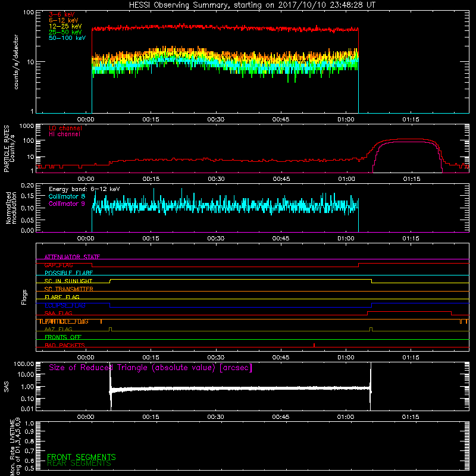Click the Mon. Rate LIVETIME axis title
The width and height of the screenshot is (476, 476).
15,447
